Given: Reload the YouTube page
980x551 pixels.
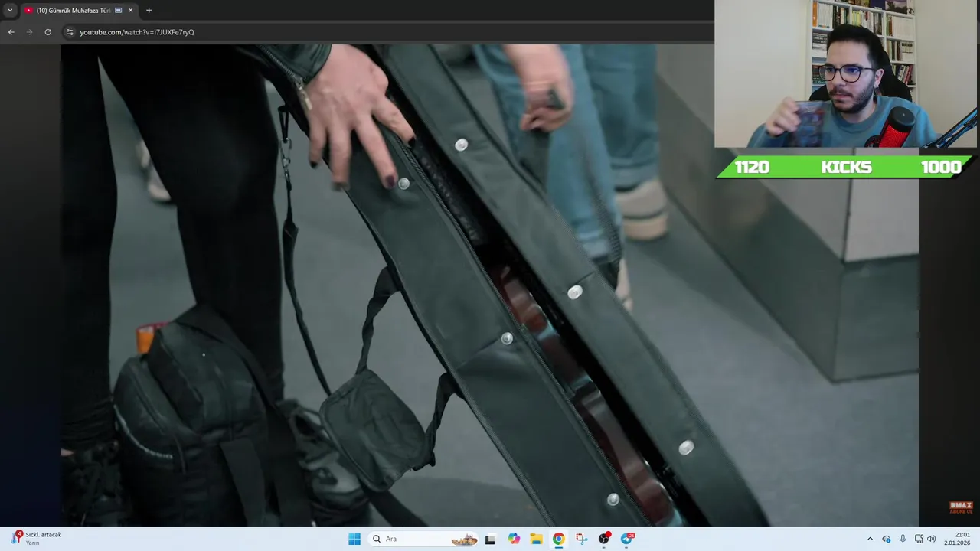Looking at the screenshot, I should pos(48,32).
